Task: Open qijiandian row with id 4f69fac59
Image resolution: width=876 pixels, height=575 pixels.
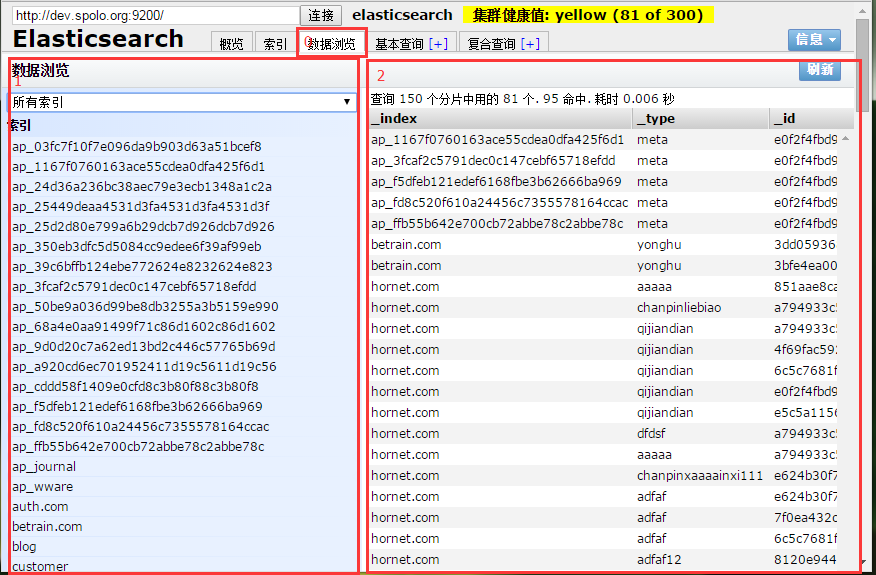Action: [603, 350]
